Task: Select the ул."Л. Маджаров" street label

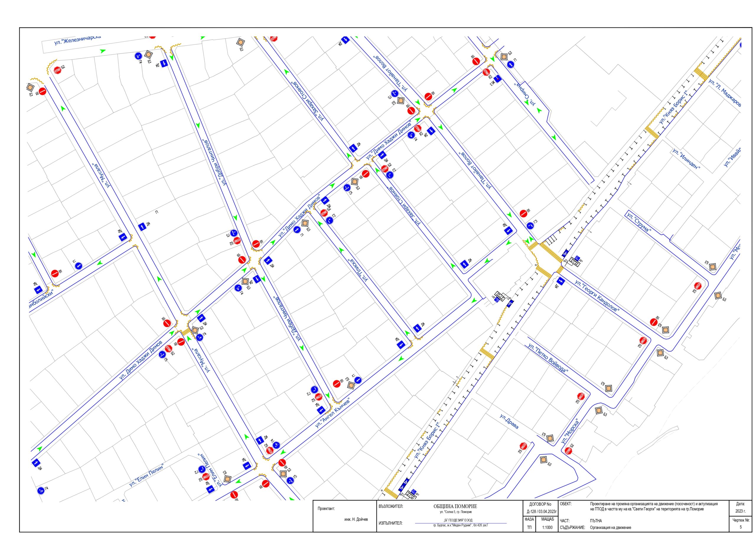Action: click(x=725, y=93)
